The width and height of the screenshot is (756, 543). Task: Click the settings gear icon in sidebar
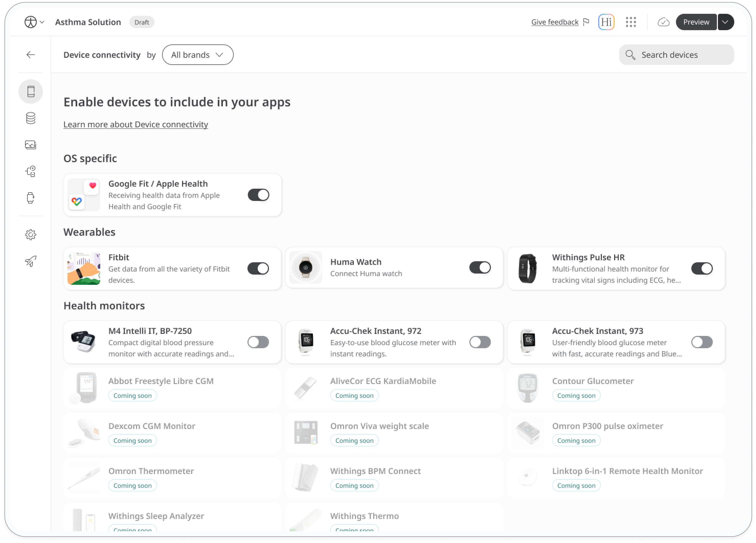point(31,235)
